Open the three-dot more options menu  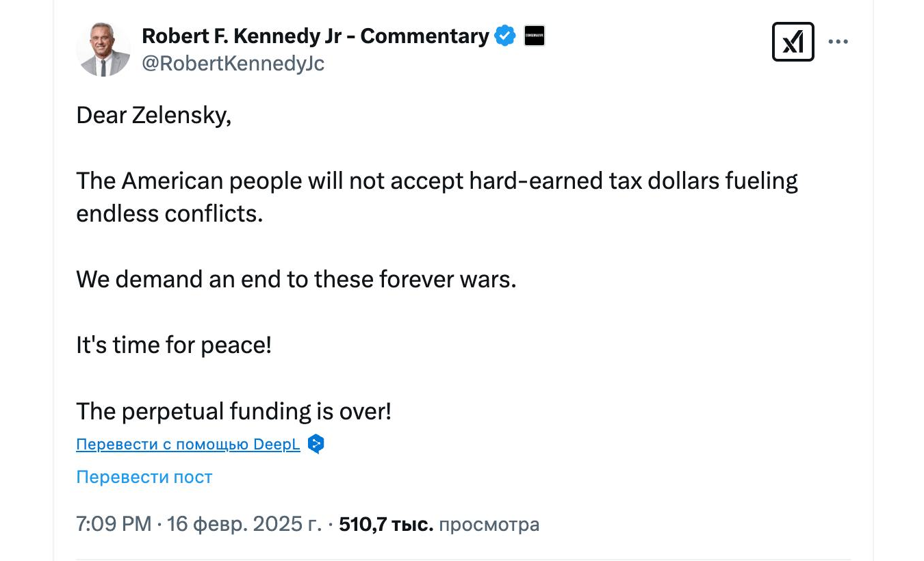coord(838,42)
